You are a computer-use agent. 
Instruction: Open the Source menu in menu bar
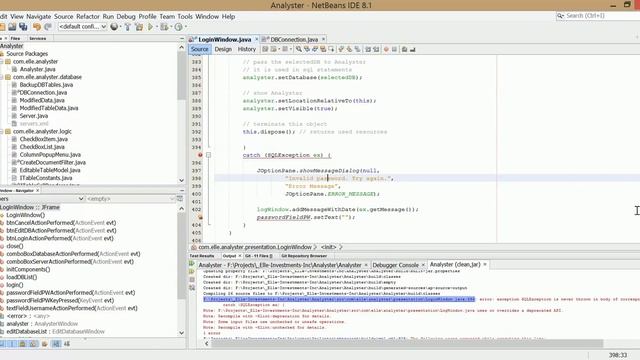click(x=63, y=16)
